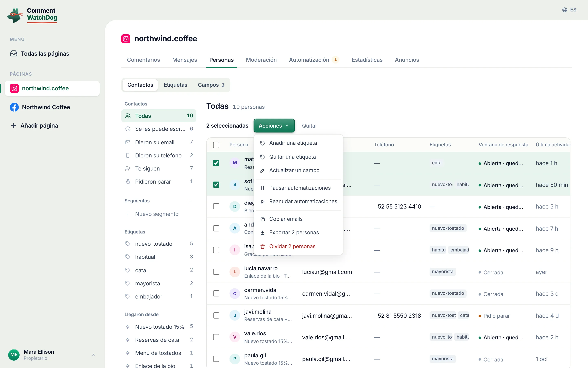The height and width of the screenshot is (368, 588).
Task: Click the +52 55 5123 4410 phone number
Action: [398, 207]
